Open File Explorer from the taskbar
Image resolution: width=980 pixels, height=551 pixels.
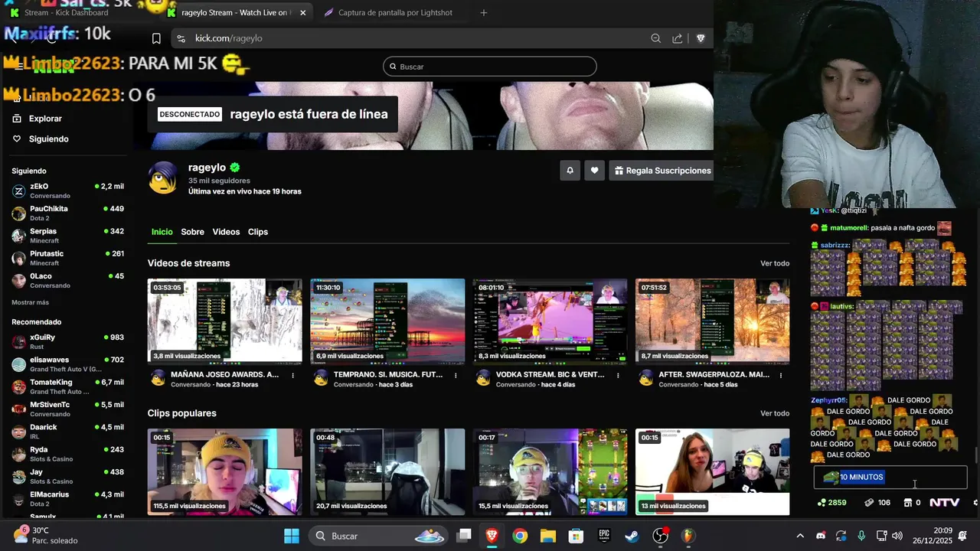[548, 536]
